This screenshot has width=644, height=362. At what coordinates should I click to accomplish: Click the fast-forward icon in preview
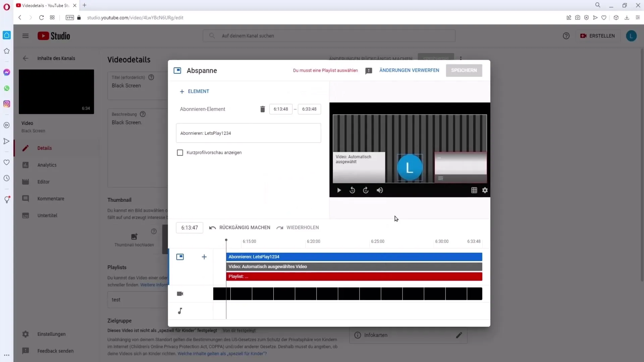point(366,190)
